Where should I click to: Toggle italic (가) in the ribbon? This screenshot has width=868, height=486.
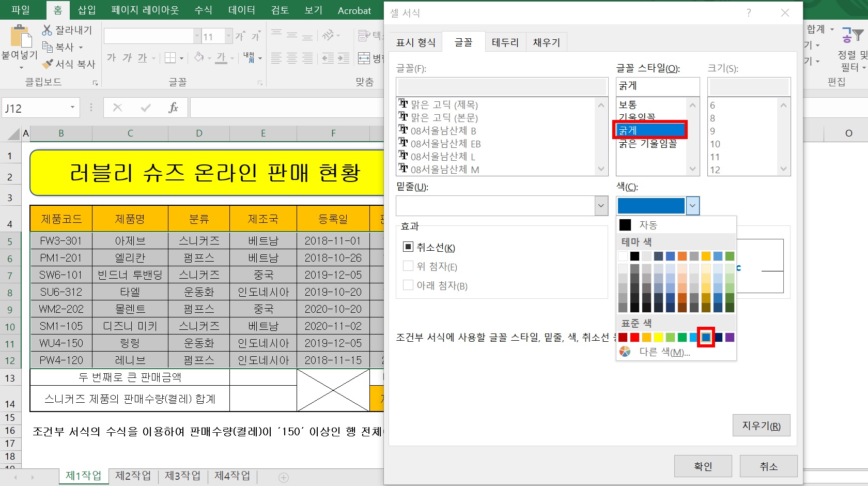[x=127, y=57]
